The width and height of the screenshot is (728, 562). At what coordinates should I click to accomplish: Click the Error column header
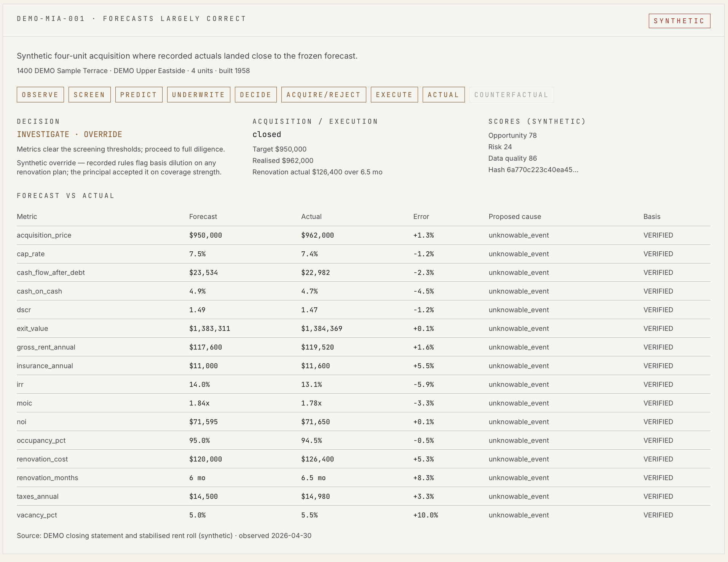[421, 217]
